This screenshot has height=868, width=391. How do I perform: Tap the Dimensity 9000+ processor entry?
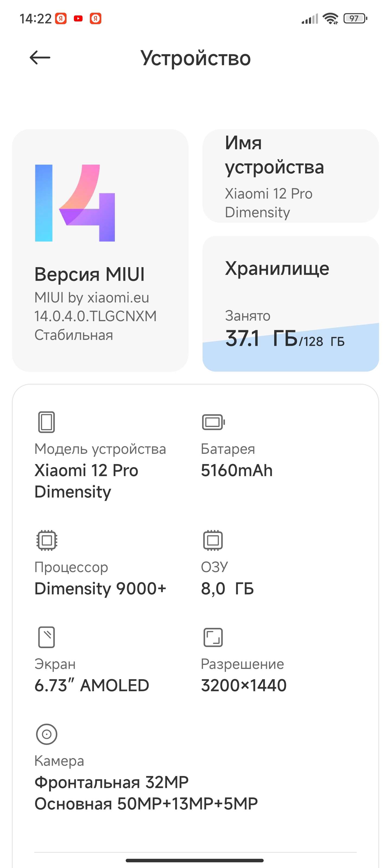pos(100,588)
